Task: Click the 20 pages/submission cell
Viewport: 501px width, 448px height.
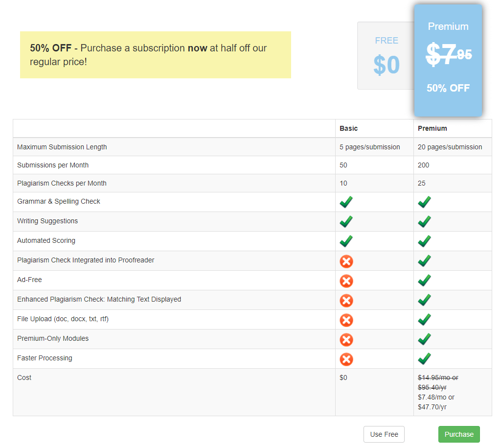Action: pos(450,147)
